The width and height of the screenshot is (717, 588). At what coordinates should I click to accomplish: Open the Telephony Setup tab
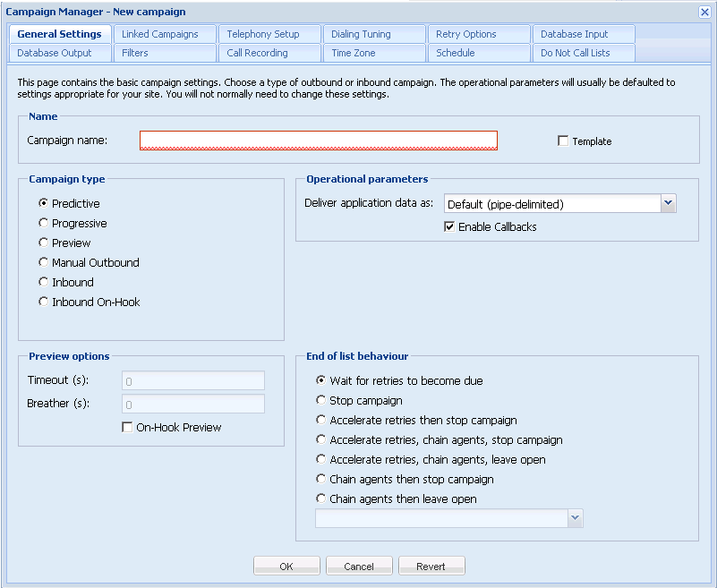(x=269, y=34)
